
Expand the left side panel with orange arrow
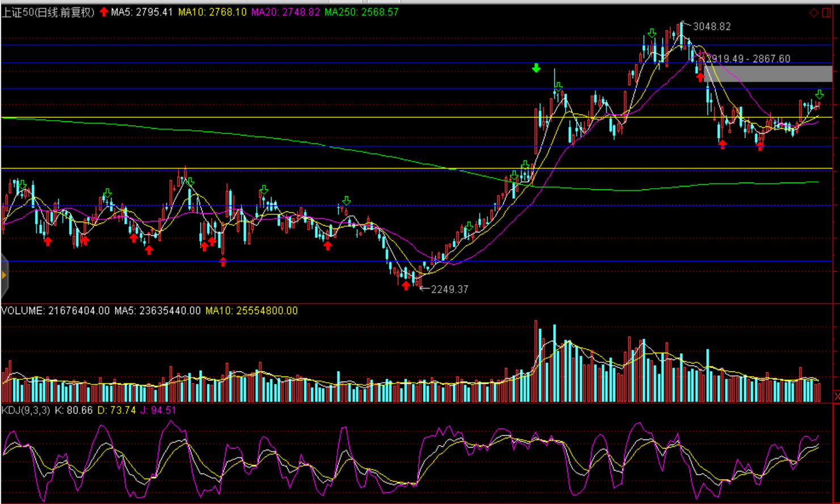(x=4, y=276)
